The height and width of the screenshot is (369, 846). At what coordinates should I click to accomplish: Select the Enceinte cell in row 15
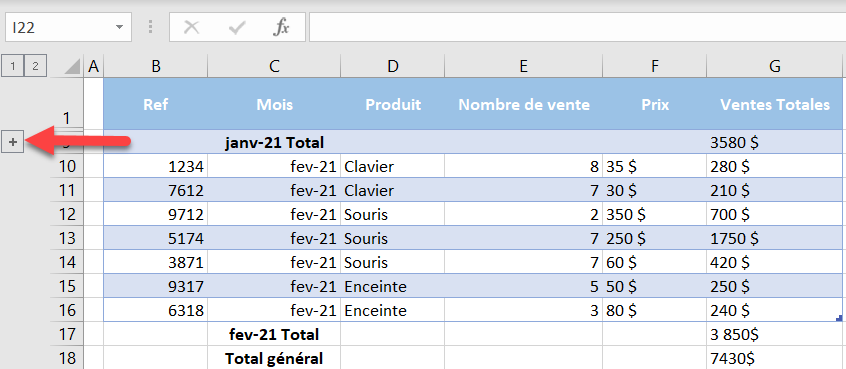point(393,285)
